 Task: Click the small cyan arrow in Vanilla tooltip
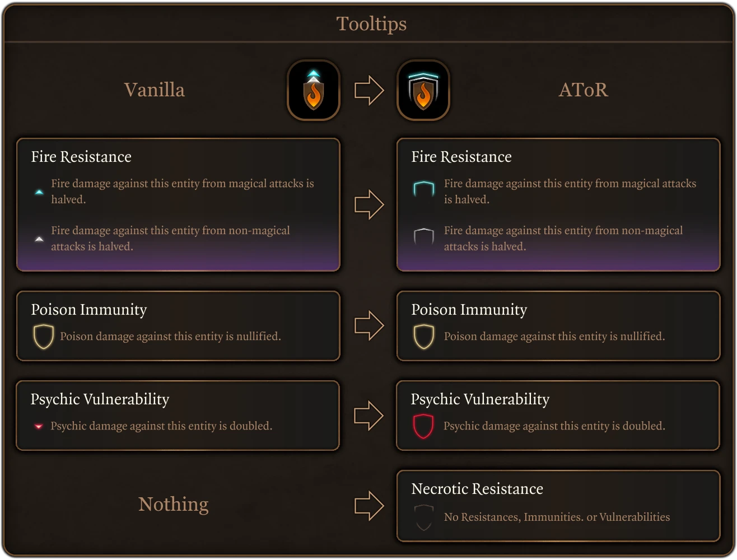pyautogui.click(x=39, y=192)
